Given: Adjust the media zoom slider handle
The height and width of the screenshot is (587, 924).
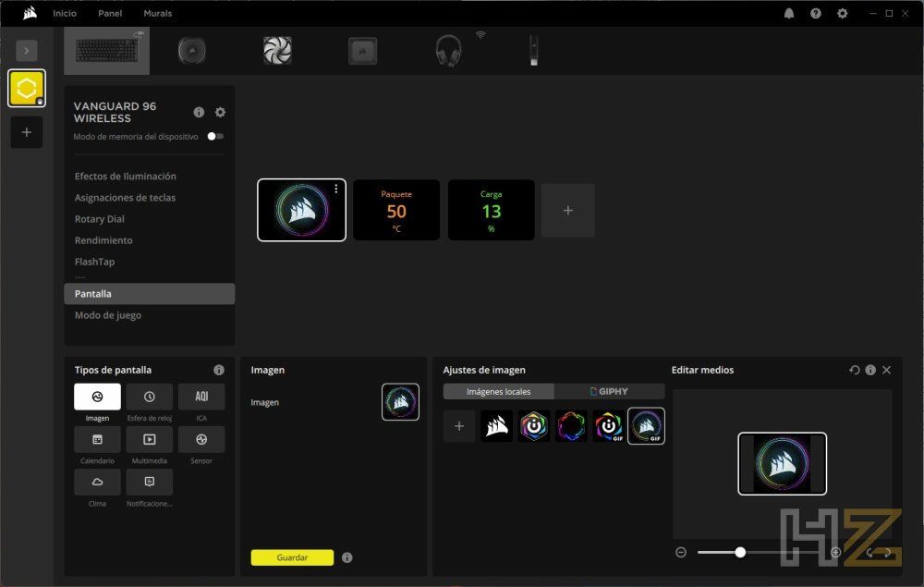Looking at the screenshot, I should (740, 552).
